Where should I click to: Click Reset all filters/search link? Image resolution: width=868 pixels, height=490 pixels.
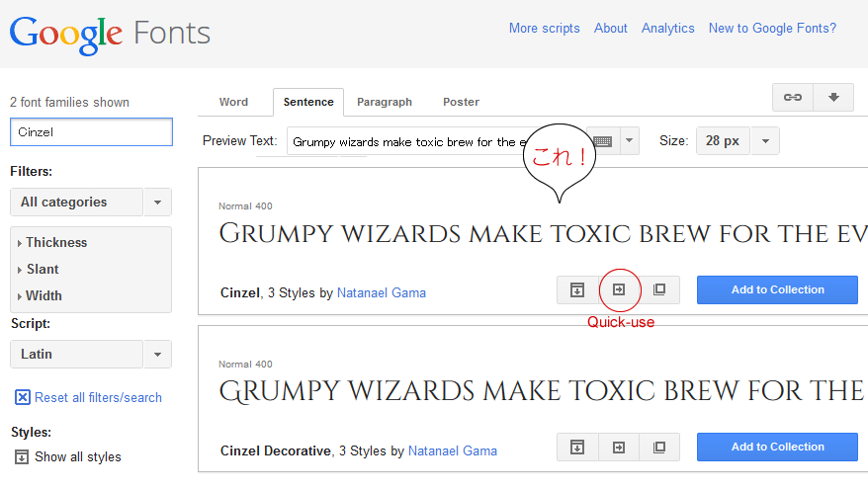pyautogui.click(x=98, y=398)
